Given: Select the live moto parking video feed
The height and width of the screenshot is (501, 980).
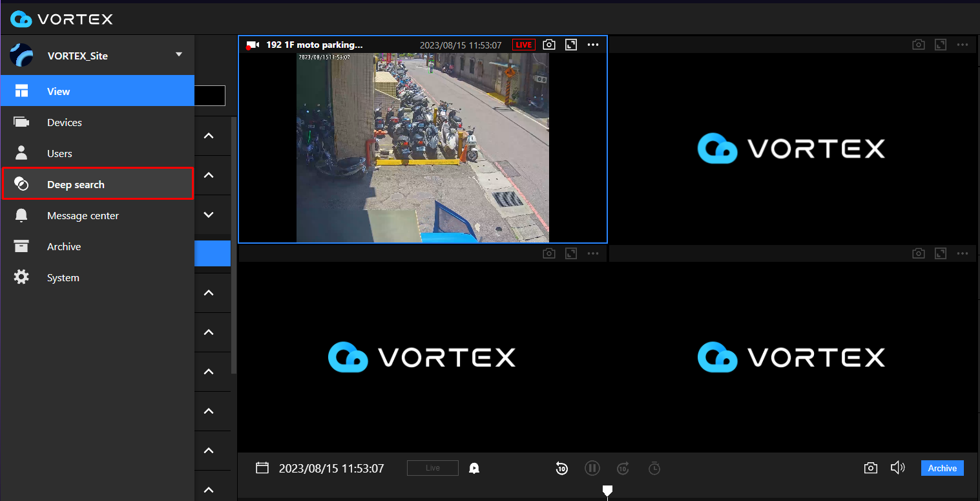Looking at the screenshot, I should pyautogui.click(x=422, y=147).
